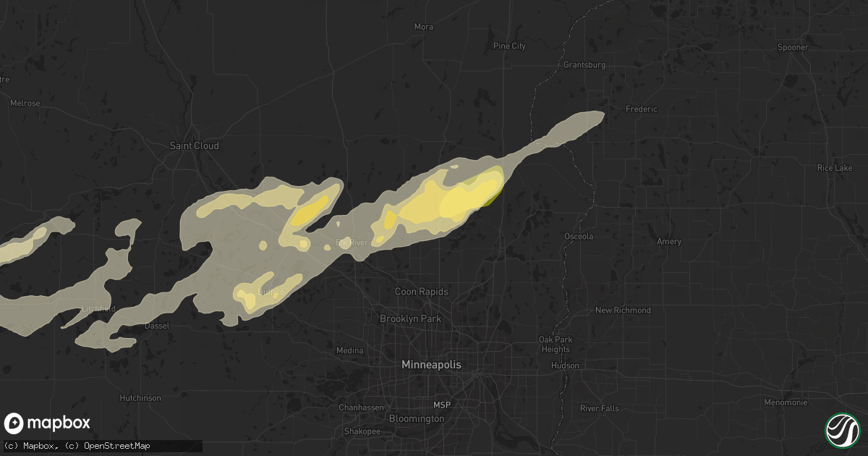Select the Dassel label

[157, 326]
